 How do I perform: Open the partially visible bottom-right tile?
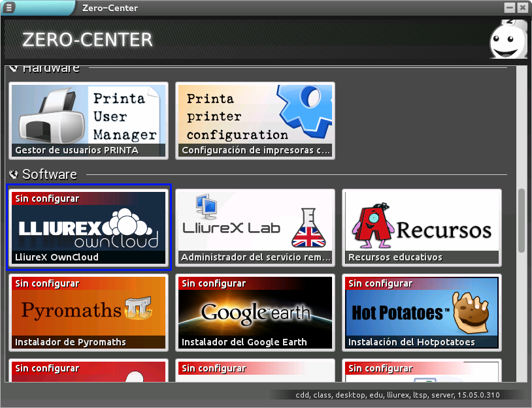(422, 371)
